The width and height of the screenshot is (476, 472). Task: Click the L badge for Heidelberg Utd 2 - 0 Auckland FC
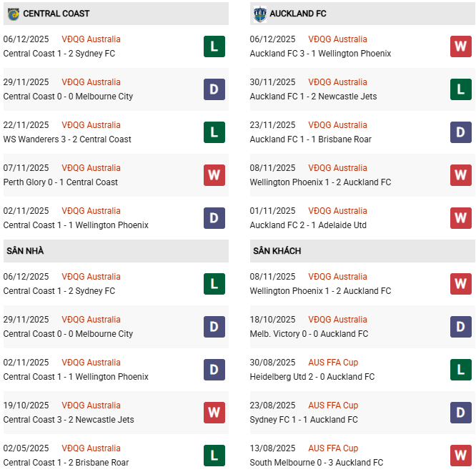[460, 370]
